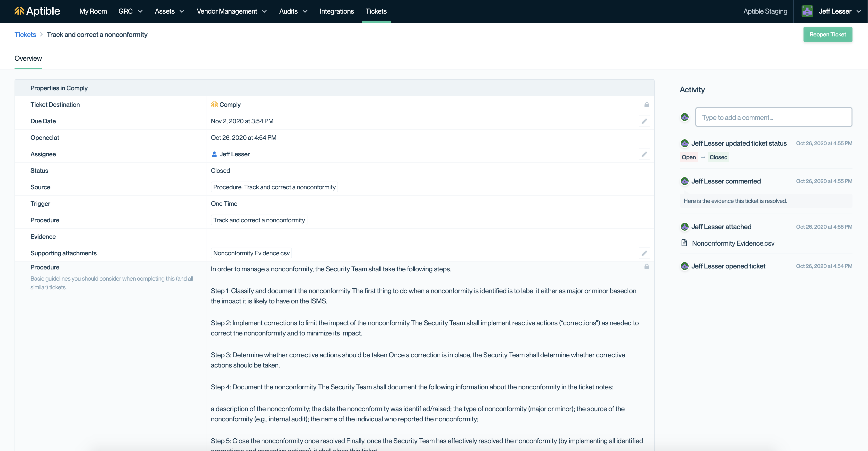This screenshot has height=451, width=868.
Task: Open the Jeff Lesser user menu chevron
Action: [859, 11]
